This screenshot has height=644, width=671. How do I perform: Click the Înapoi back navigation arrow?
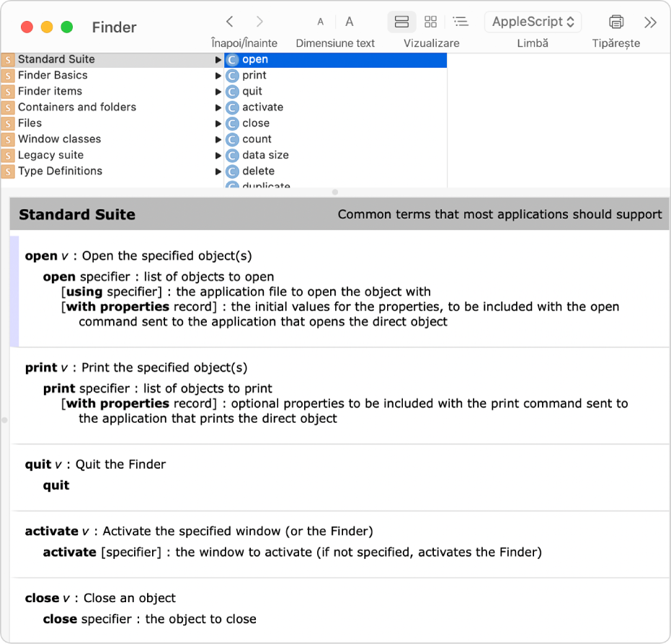229,22
